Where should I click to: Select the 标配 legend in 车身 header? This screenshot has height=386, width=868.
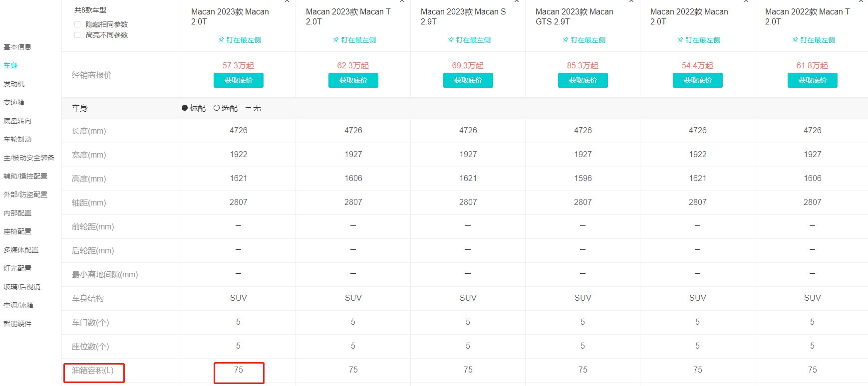point(194,108)
